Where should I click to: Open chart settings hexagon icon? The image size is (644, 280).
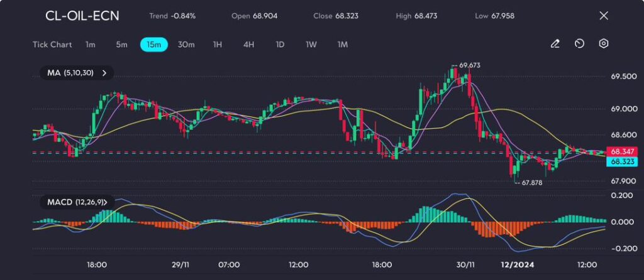[x=604, y=44]
